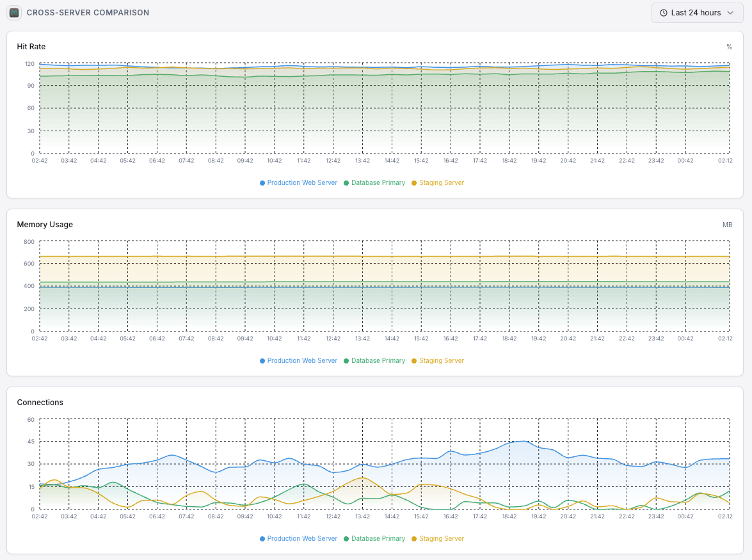Click the blue dot in the Hit Rate legend
Viewport: 752px width, 560px height.
pyautogui.click(x=262, y=182)
